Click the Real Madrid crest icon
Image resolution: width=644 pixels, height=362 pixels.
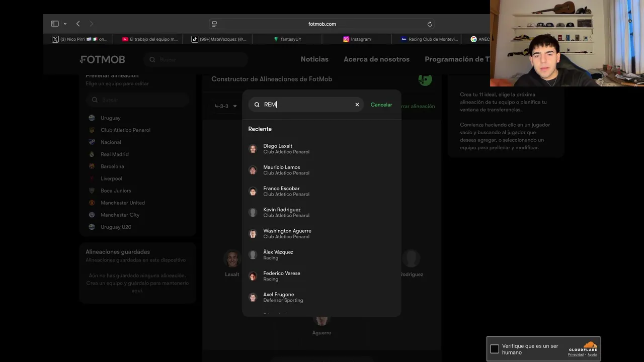(92, 154)
